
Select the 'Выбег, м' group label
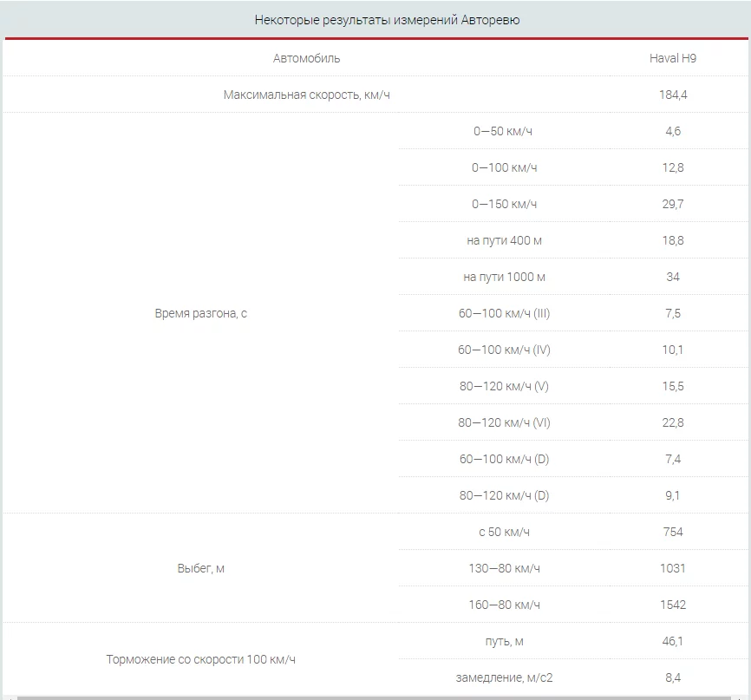point(200,568)
